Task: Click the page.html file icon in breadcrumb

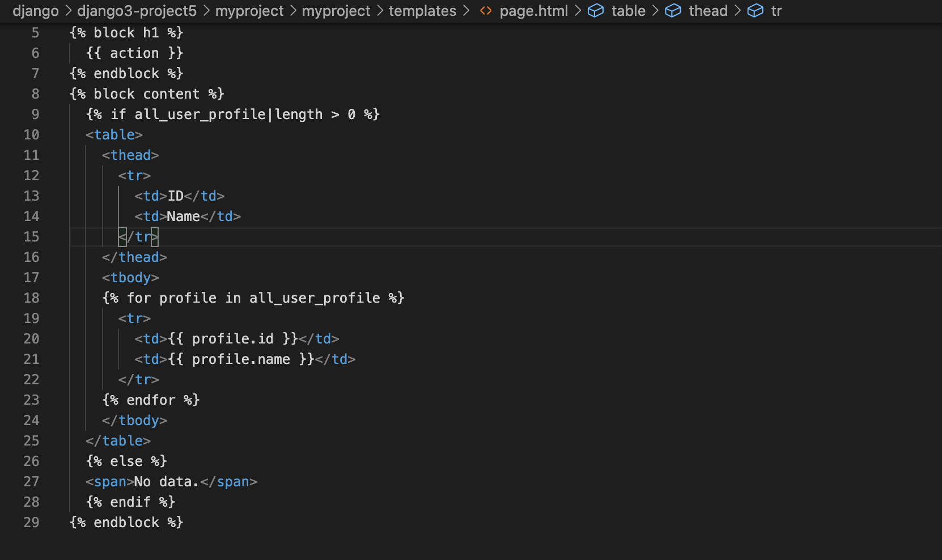Action: click(486, 11)
